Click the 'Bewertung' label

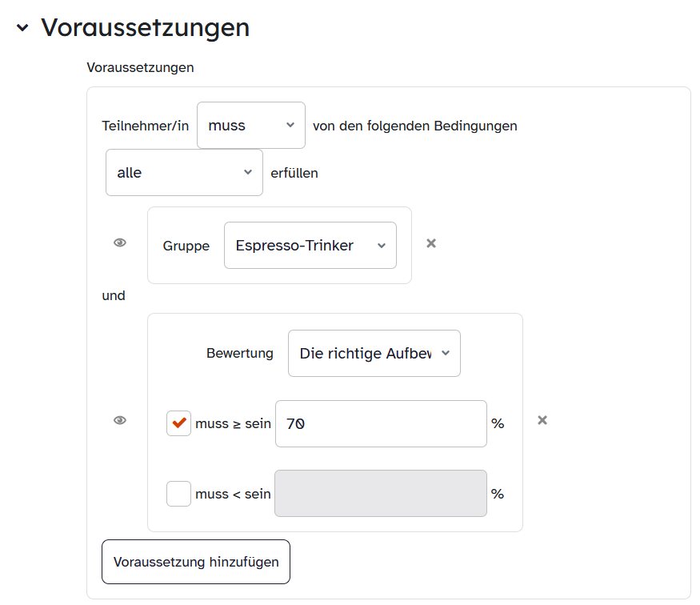tap(240, 353)
